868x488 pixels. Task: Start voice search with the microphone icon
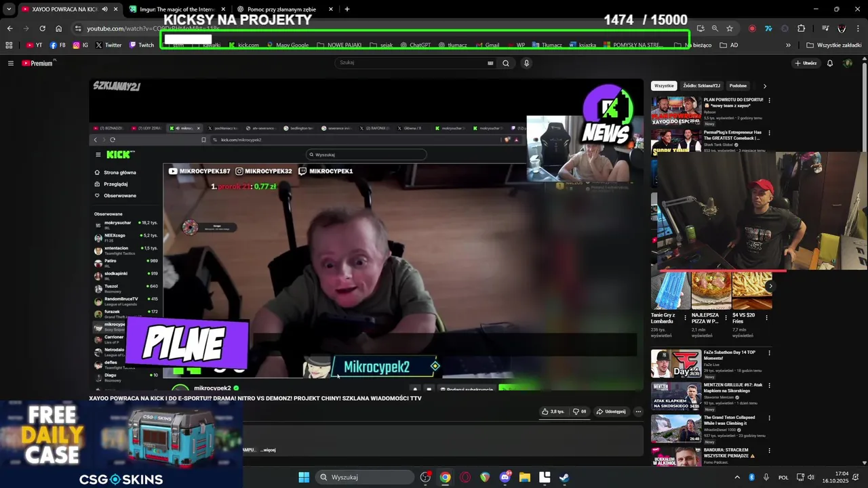tap(526, 63)
